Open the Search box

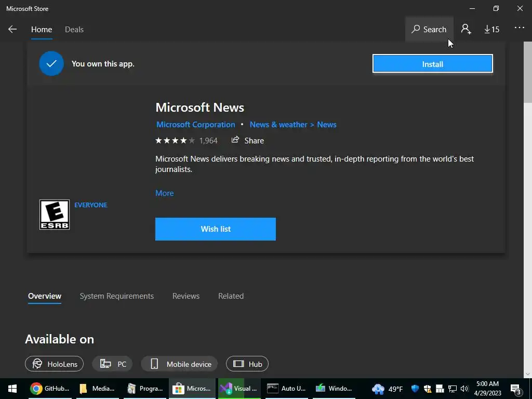coord(429,29)
